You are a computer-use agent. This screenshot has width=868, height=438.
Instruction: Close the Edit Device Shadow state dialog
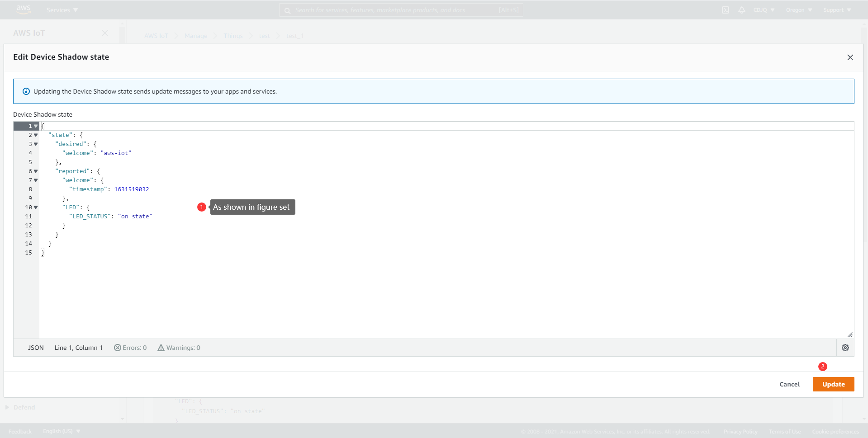[850, 57]
